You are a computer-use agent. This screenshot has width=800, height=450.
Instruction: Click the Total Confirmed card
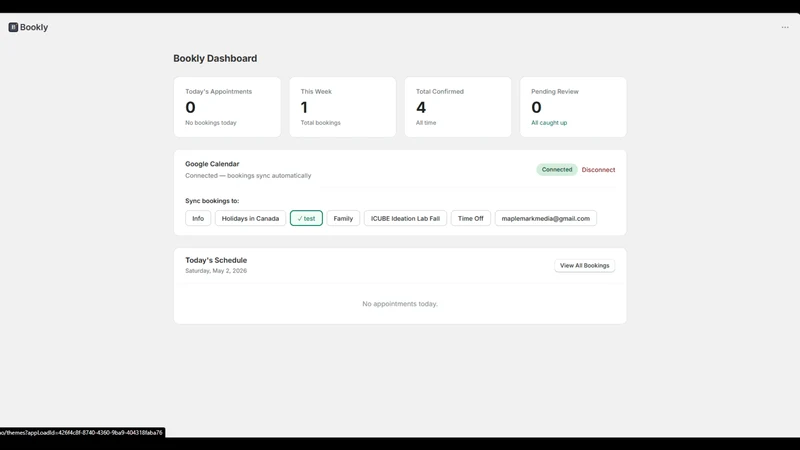(x=458, y=107)
